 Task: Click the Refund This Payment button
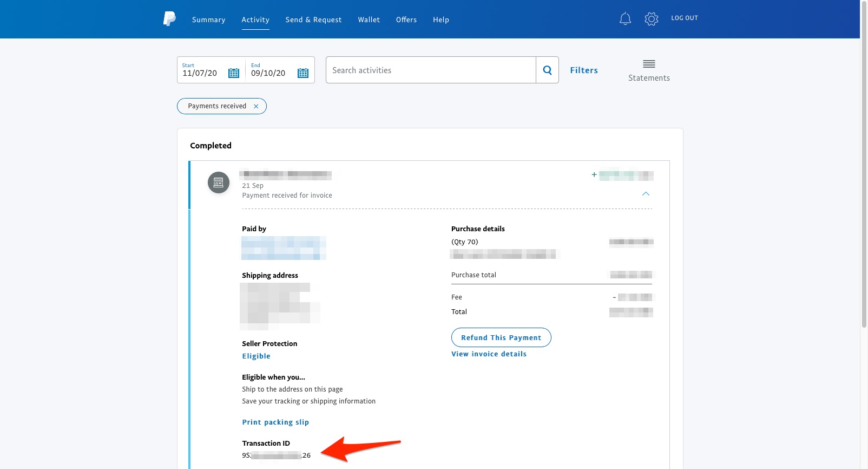(x=501, y=337)
